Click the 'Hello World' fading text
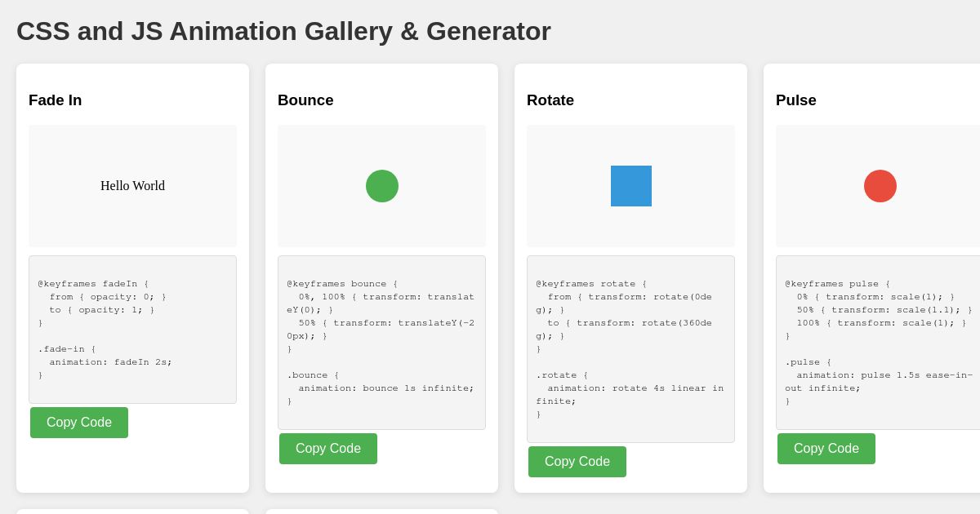Screen dimensions: 980x514 (132, 186)
